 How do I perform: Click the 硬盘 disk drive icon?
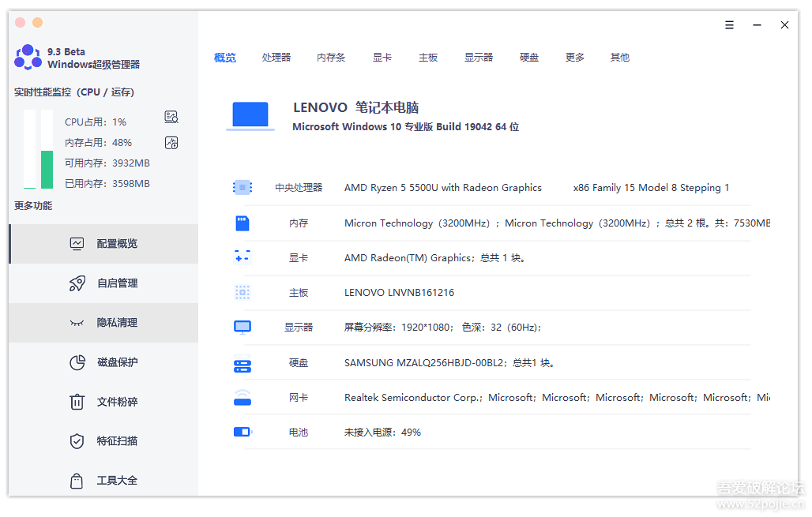(x=242, y=366)
